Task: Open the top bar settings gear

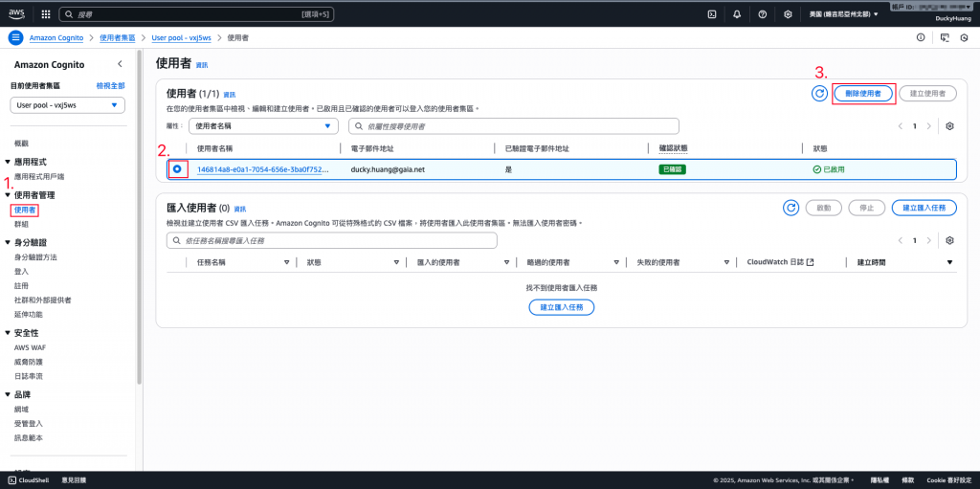Action: click(x=789, y=13)
